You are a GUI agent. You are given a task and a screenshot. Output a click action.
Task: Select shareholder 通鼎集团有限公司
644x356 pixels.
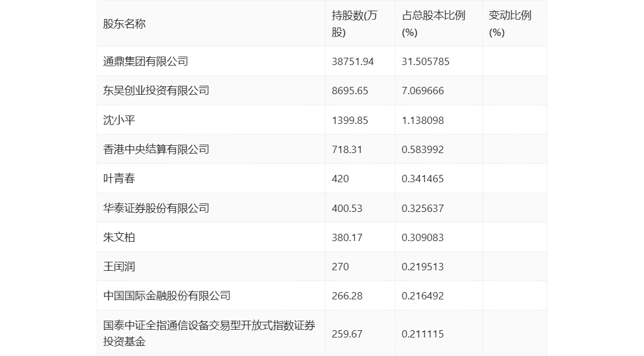pos(145,62)
